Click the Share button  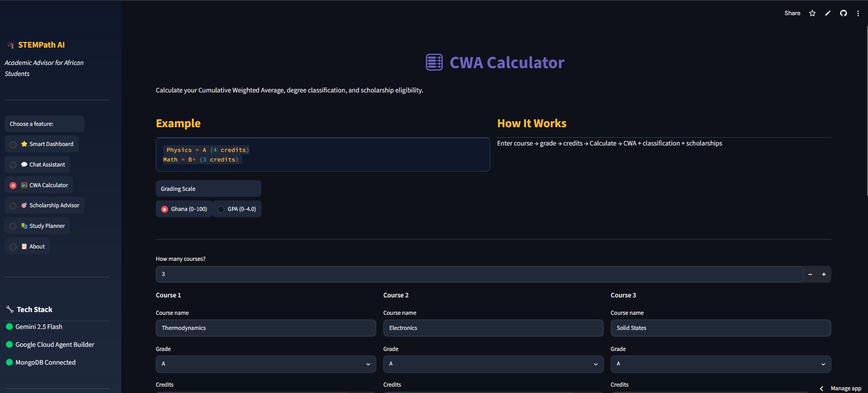pyautogui.click(x=792, y=13)
